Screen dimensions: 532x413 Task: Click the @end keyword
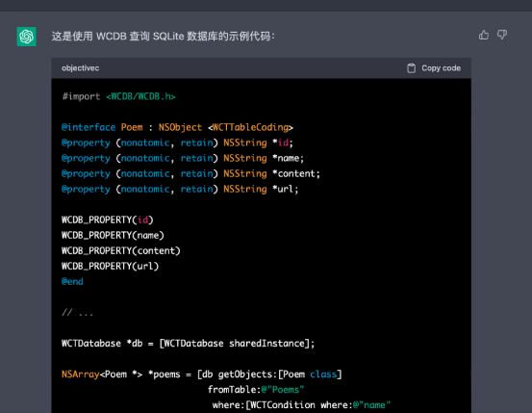point(72,281)
